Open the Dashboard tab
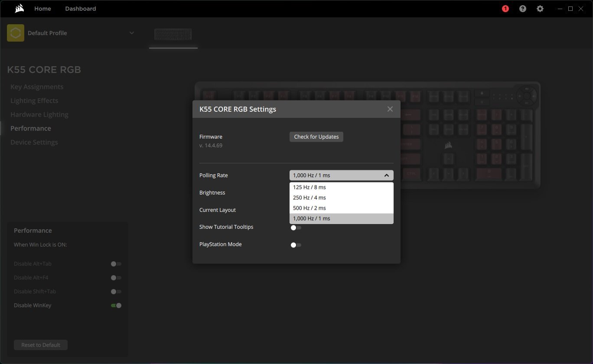The height and width of the screenshot is (364, 593). 81,9
